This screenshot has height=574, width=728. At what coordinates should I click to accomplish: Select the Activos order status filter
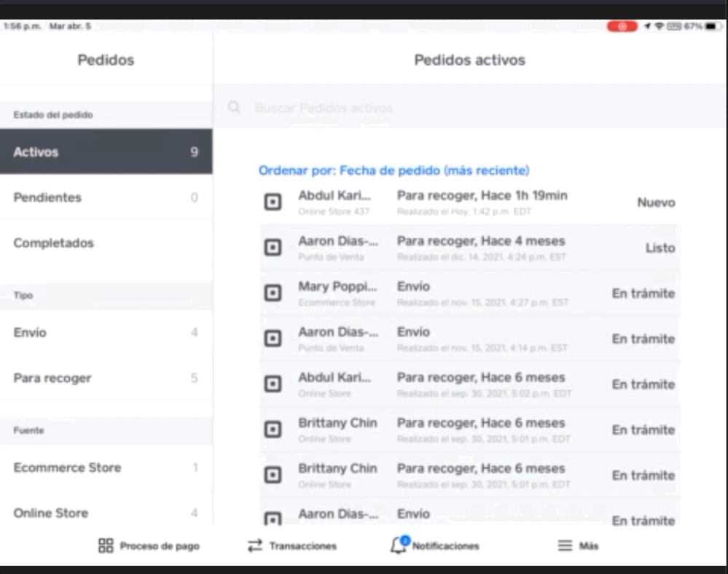(x=106, y=152)
